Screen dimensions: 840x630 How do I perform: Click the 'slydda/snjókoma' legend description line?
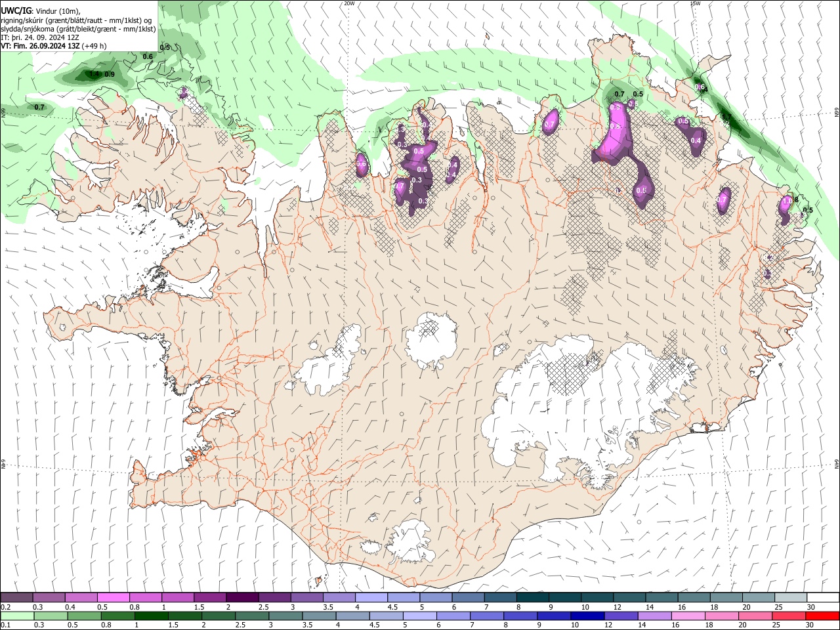(x=78, y=29)
